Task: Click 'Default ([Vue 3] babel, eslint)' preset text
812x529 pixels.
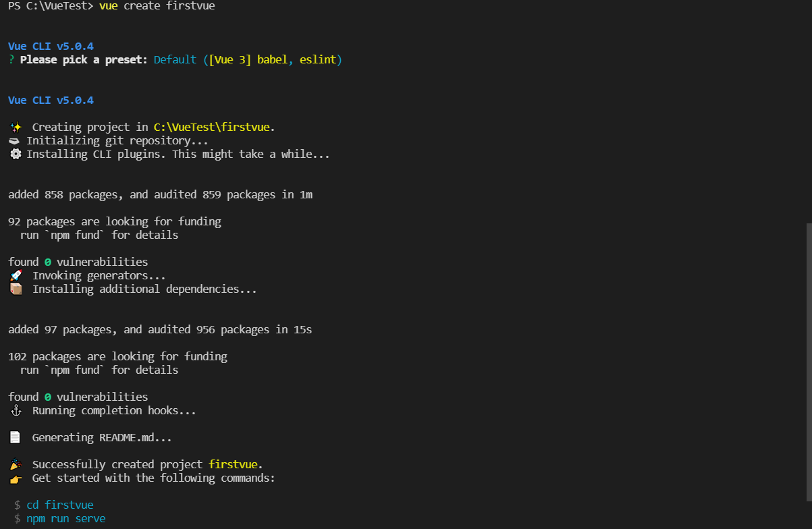Action: (x=248, y=60)
